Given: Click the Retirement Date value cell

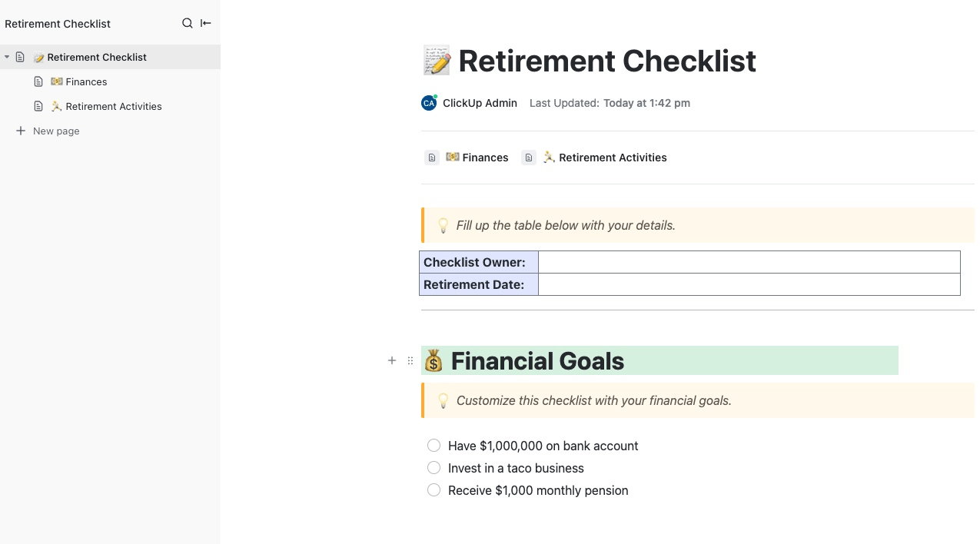Looking at the screenshot, I should click(749, 284).
